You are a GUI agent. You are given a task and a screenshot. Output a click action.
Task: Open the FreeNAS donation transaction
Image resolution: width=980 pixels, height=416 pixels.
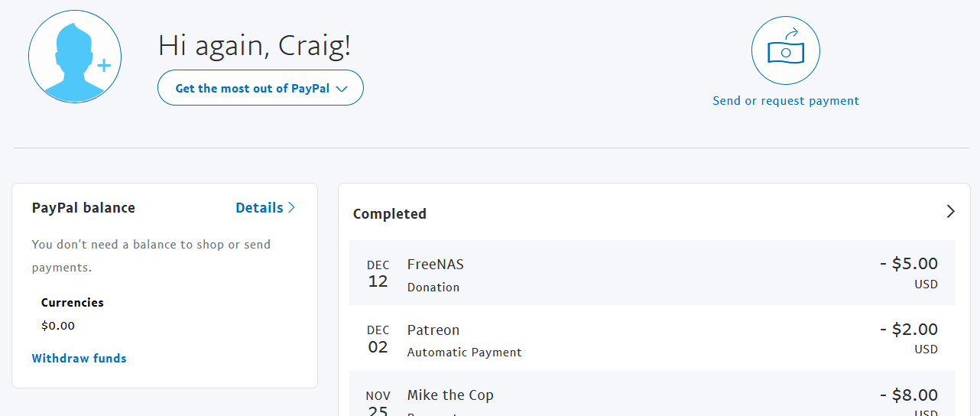click(x=652, y=273)
